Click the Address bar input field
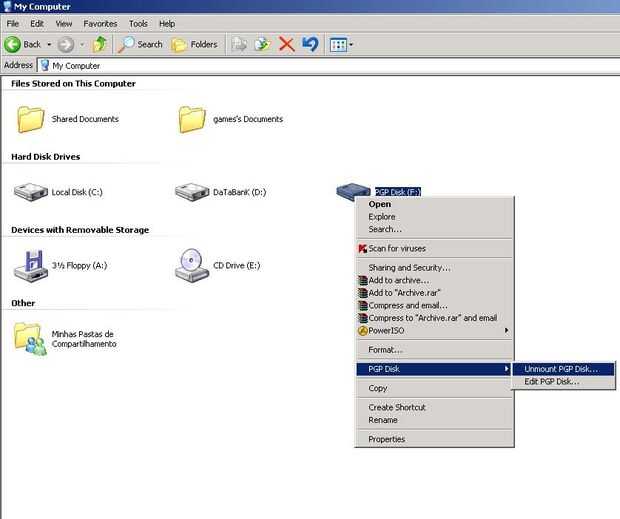Viewport: 620px width, 519px height. click(x=328, y=66)
